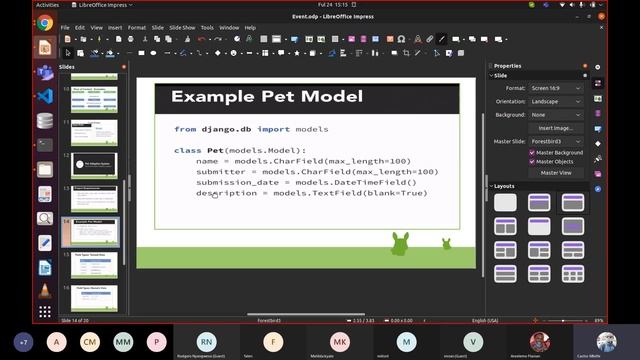Screen dimensions: 640x360
Task: Select the Callout shapes tool
Action: (x=281, y=53)
